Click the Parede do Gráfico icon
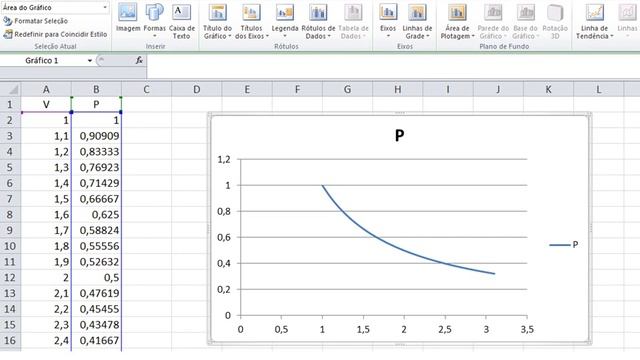Screen dimensions: 640x360 tap(493, 21)
